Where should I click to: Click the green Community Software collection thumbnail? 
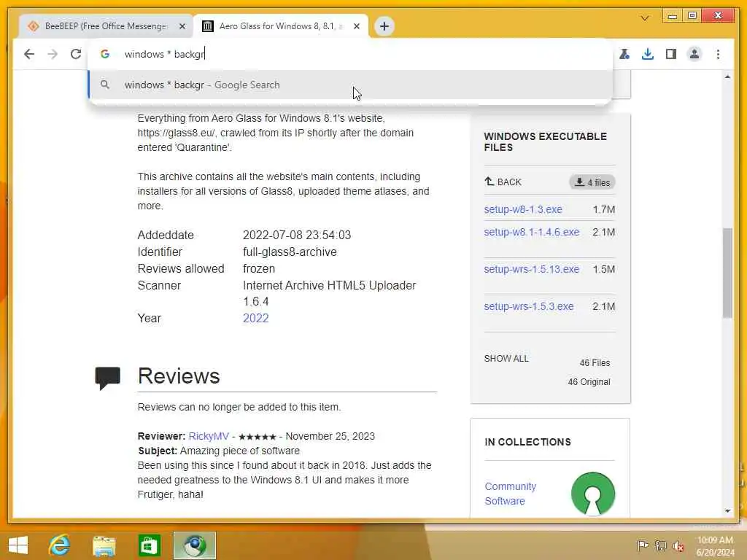pos(592,494)
